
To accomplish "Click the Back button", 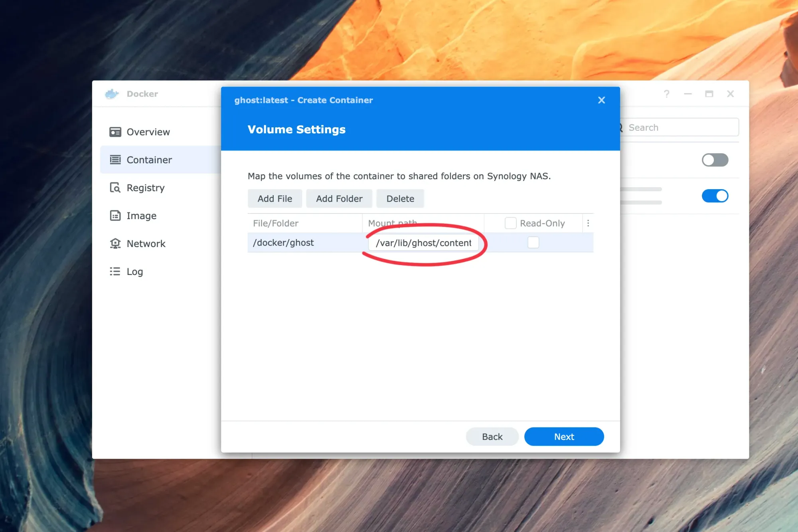I will click(x=491, y=436).
